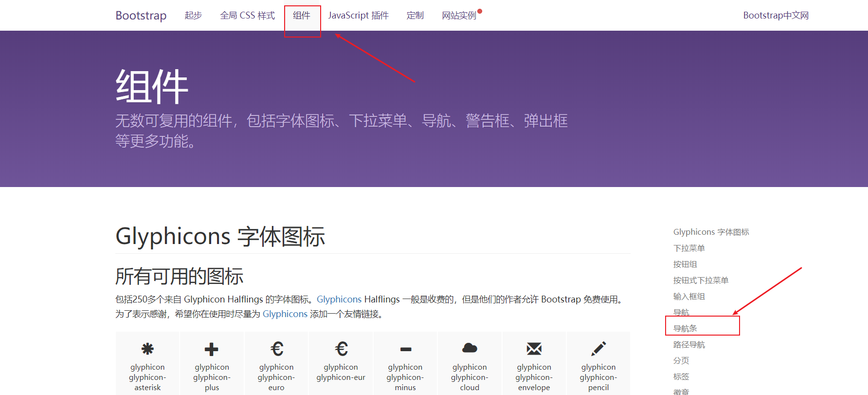Click the 所有可用的图标 subheading
This screenshot has width=868, height=395.
pos(180,276)
